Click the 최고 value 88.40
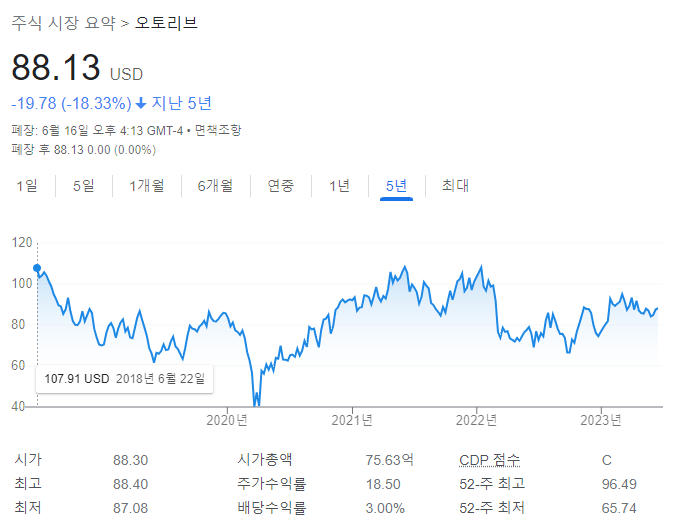 coord(130,484)
